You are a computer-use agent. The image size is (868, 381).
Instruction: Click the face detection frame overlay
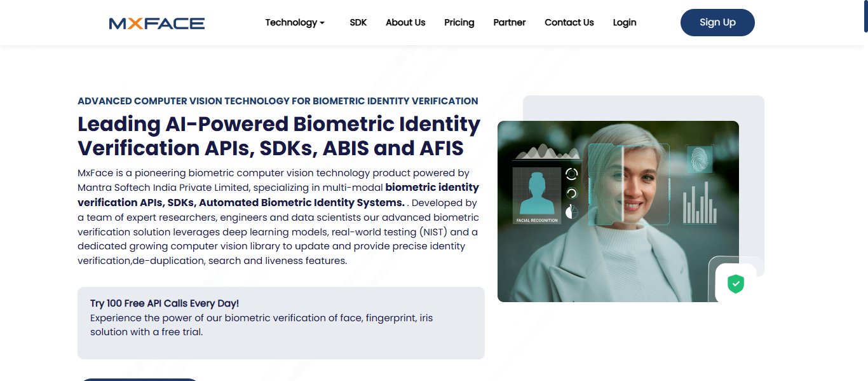coord(629,183)
